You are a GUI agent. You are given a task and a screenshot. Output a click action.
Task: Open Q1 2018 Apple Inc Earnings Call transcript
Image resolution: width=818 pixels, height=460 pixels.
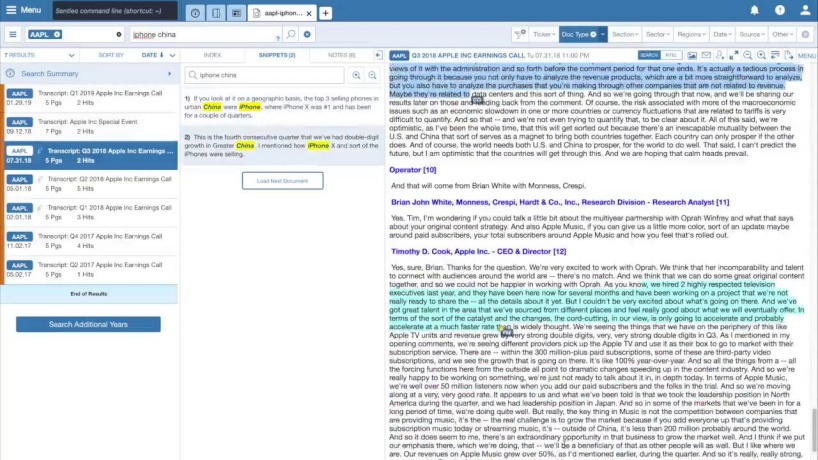click(90, 212)
